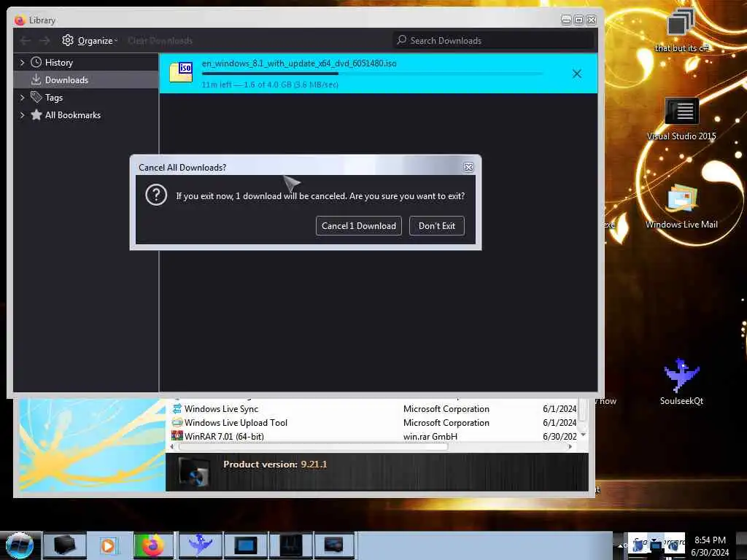This screenshot has width=747, height=560.
Task: Show hidden tray icons arrow
Action: point(620,545)
